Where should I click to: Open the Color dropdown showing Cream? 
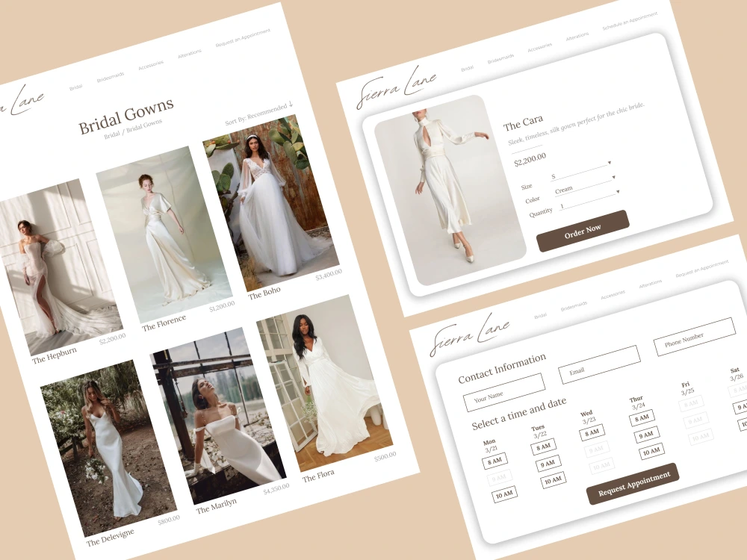click(x=586, y=184)
